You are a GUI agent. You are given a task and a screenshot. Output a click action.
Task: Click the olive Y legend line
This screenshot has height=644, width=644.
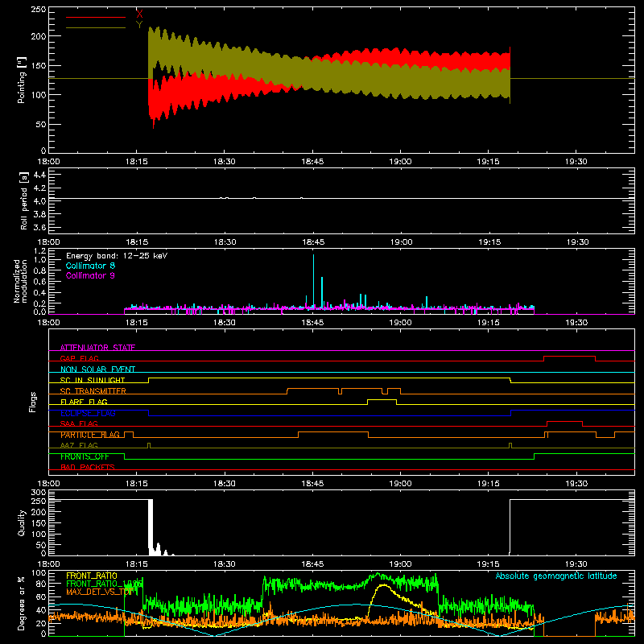pos(95,27)
